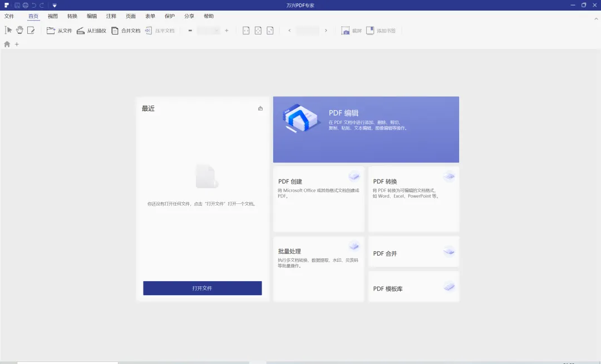Clear the recent list with the clear icon
Screen dimensions: 601x364
[x=260, y=108]
